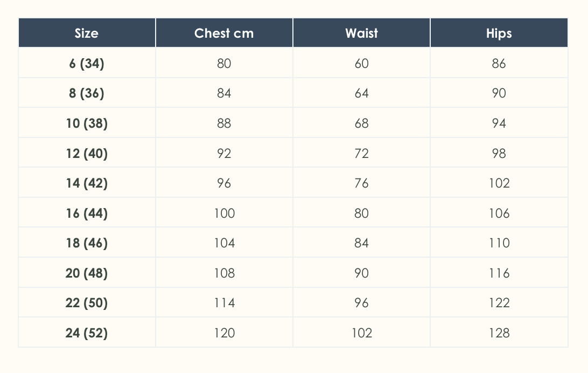This screenshot has height=373, width=588.
Task: Select the 6 (34) size row label
Action: pyautogui.click(x=87, y=64)
